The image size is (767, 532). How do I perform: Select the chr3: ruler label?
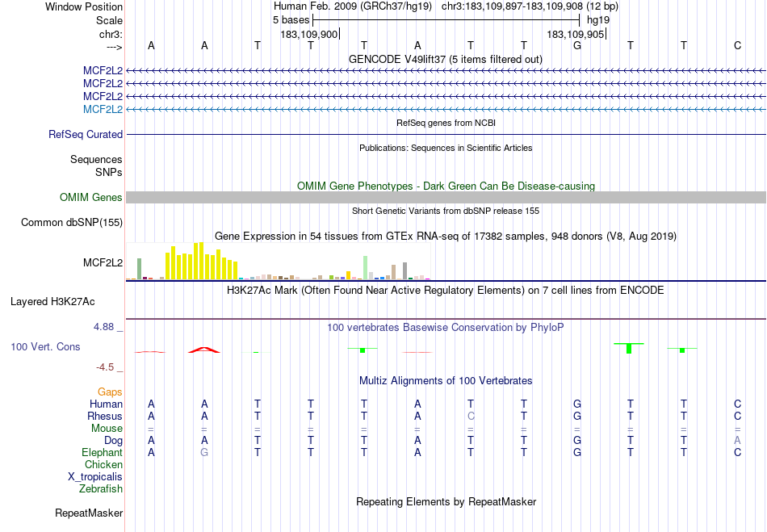click(111, 34)
